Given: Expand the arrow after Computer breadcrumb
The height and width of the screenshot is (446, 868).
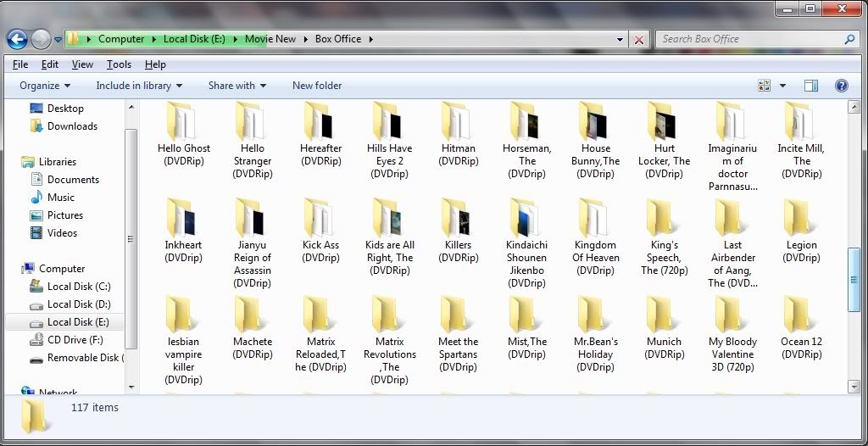Looking at the screenshot, I should pos(153,39).
